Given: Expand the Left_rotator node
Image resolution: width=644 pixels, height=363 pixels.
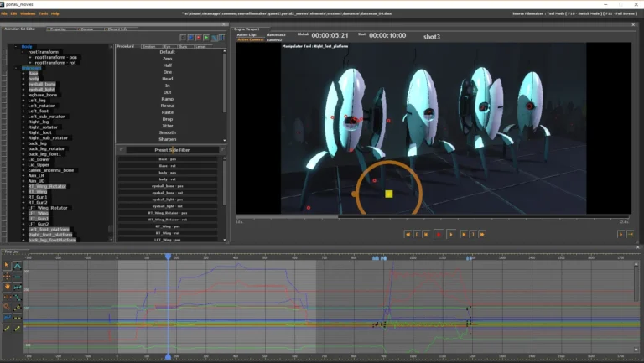Looking at the screenshot, I should [x=23, y=106].
